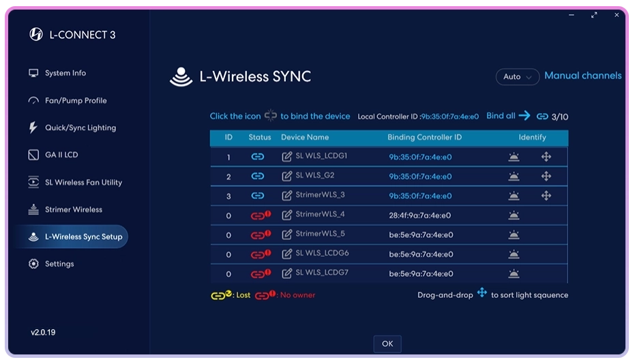Open the Auto channel dropdown
Viewport: 635px width, 364px height.
click(x=517, y=77)
